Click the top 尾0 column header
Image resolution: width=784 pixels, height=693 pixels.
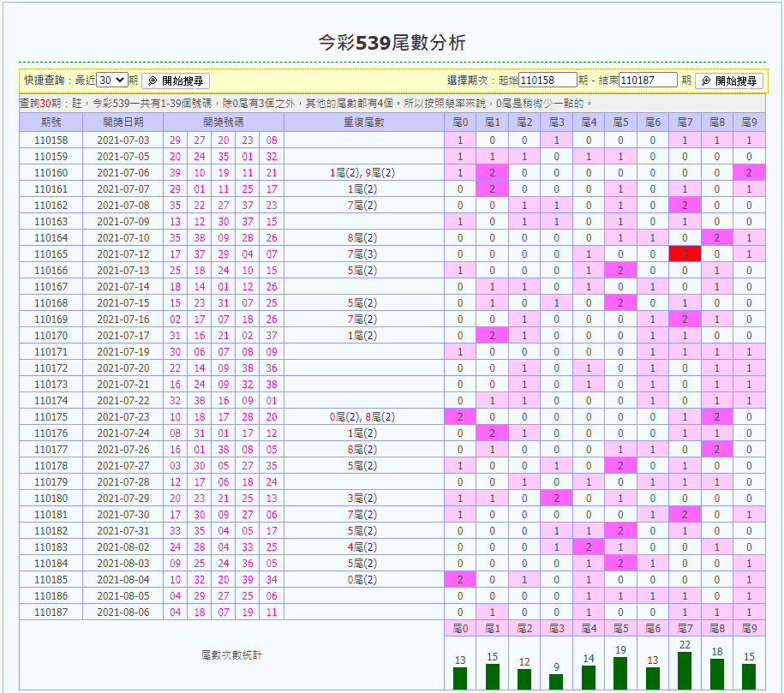pos(460,122)
